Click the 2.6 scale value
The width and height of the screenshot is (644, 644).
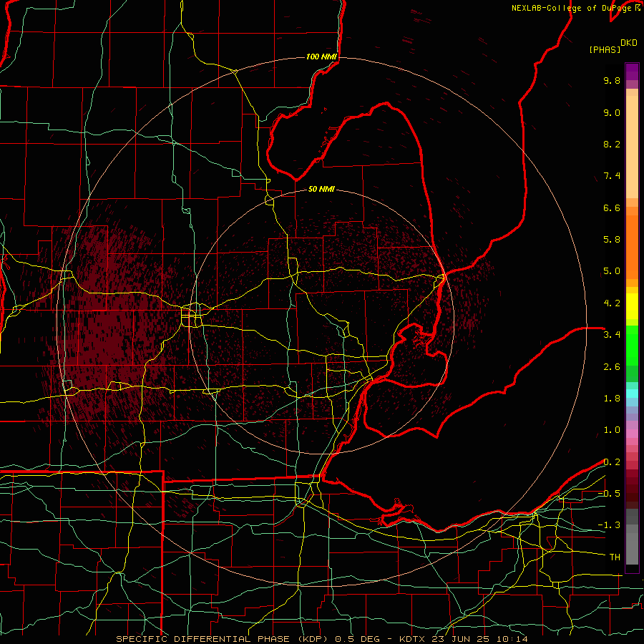click(612, 367)
